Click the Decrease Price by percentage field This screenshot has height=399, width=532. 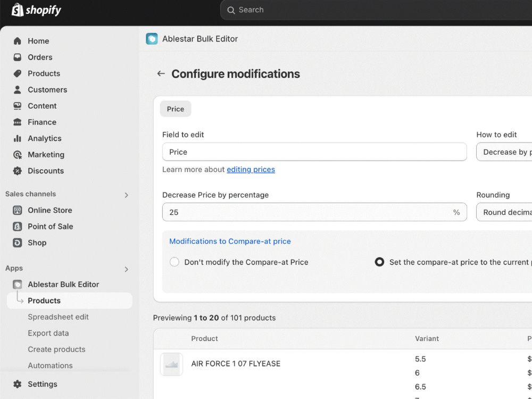click(x=314, y=212)
